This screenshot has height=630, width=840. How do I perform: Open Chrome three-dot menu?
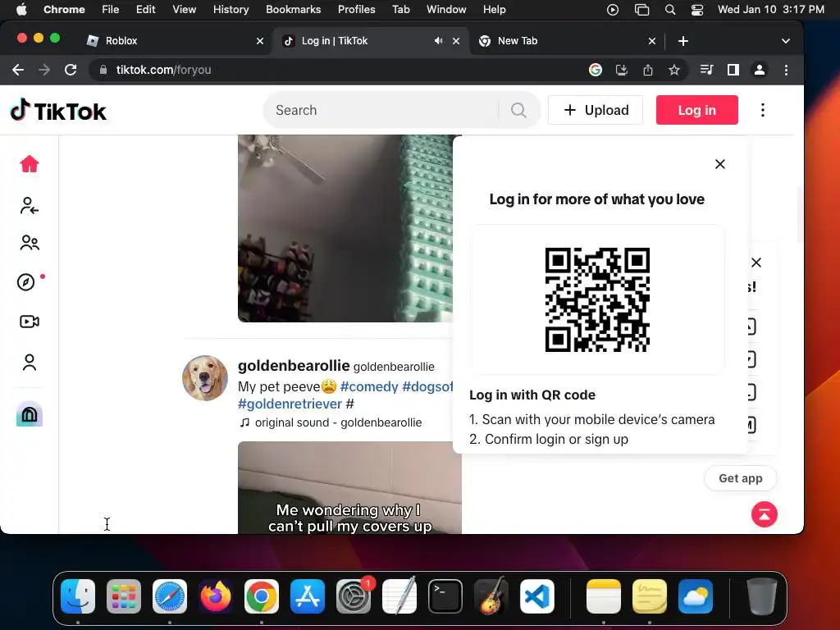pyautogui.click(x=786, y=70)
